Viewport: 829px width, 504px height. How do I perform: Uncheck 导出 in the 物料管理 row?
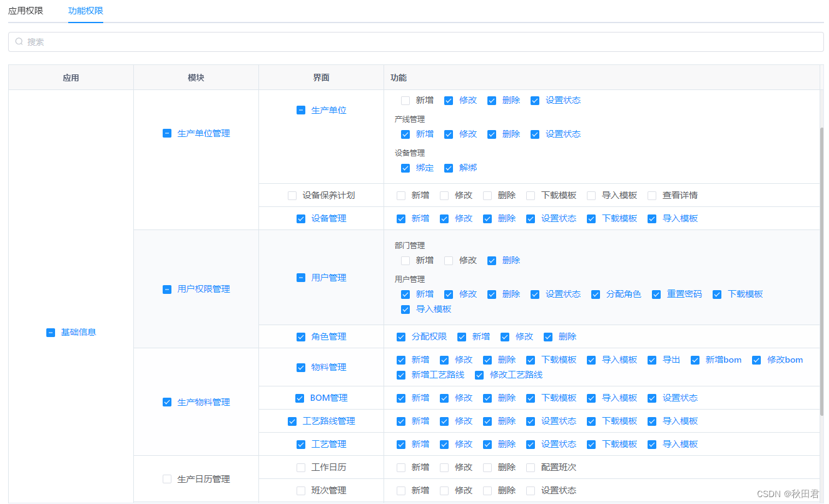651,360
